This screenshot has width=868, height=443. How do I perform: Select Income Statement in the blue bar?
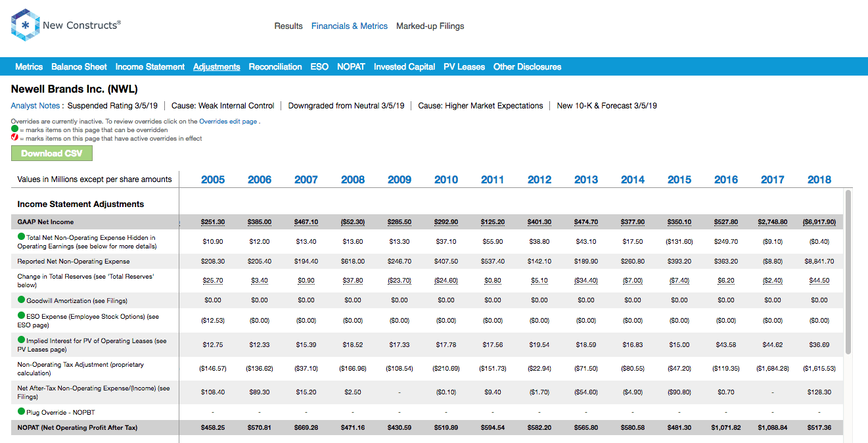150,66
